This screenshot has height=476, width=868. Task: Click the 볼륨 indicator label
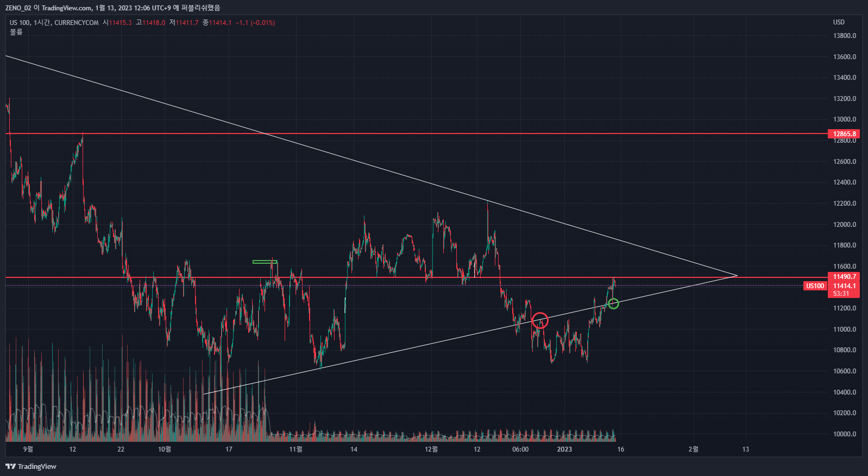[x=16, y=32]
